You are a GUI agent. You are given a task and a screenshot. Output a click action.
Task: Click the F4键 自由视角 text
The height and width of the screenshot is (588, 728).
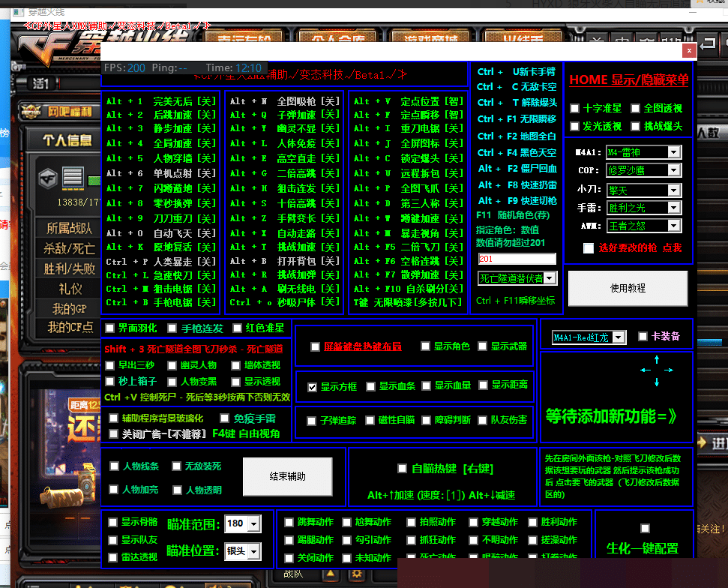pos(246,433)
